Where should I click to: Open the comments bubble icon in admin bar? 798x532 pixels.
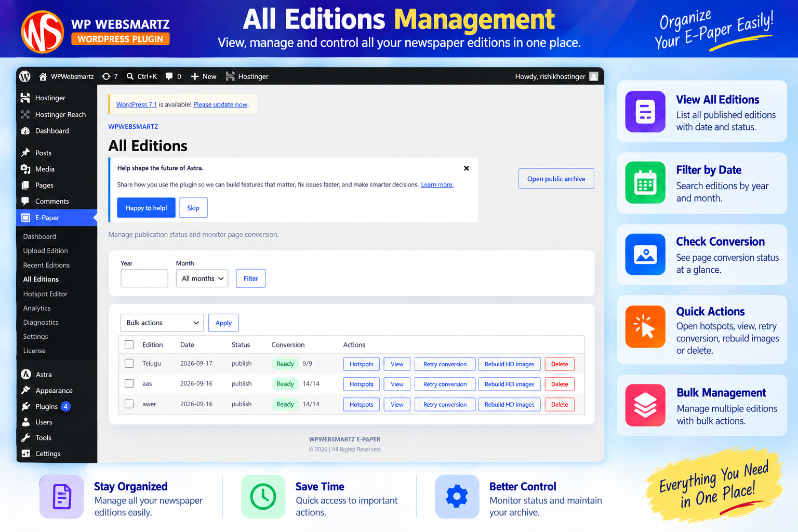[169, 76]
